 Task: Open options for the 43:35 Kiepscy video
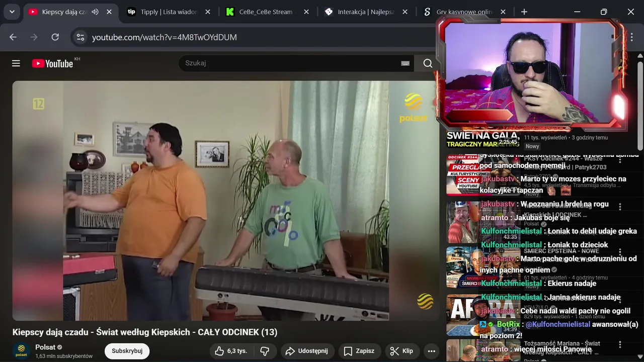coord(620,207)
